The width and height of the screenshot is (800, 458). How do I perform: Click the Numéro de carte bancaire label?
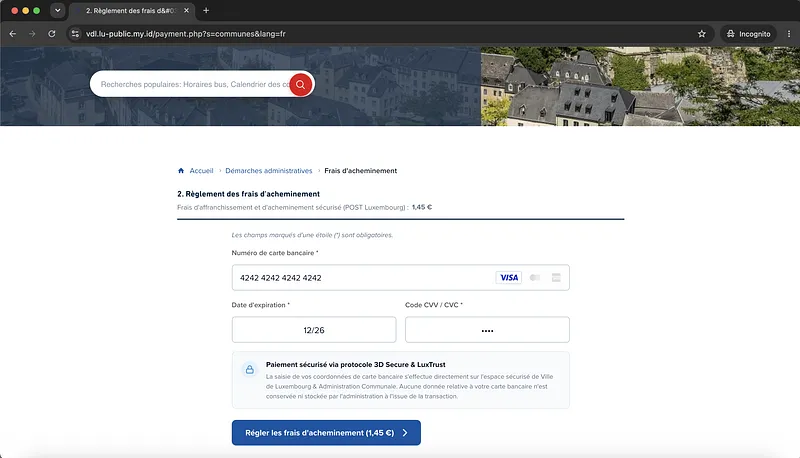pos(275,253)
